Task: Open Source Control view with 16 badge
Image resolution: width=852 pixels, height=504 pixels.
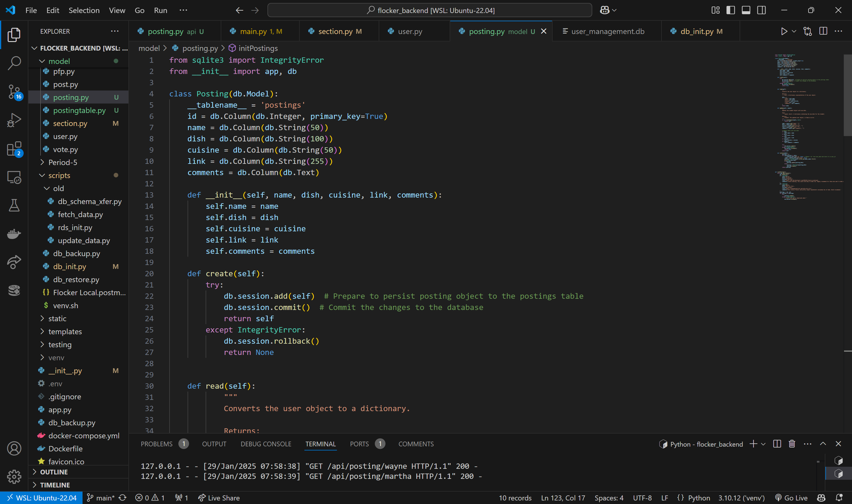Action: click(14, 92)
